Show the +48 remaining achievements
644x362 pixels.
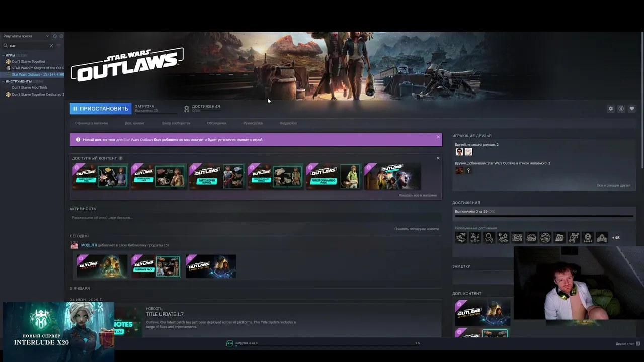(616, 238)
